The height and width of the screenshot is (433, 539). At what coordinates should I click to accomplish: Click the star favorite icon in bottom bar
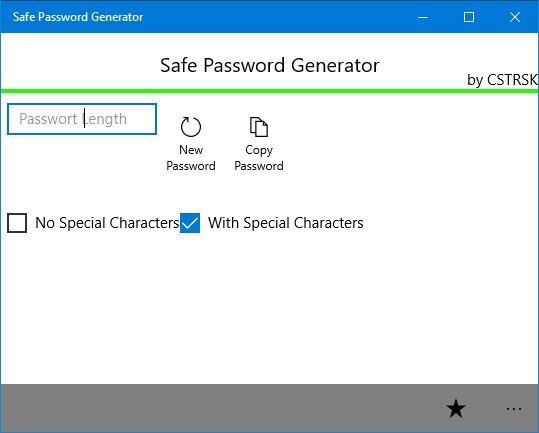pyautogui.click(x=456, y=408)
